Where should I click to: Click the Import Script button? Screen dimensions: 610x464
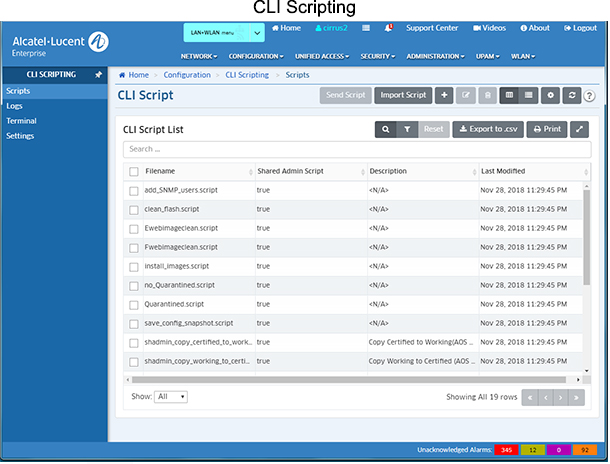click(403, 96)
